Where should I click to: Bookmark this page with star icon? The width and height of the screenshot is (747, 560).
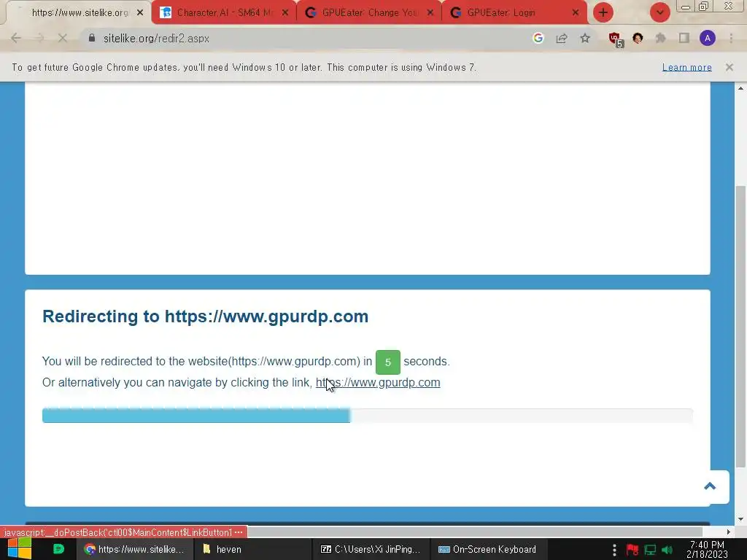585,38
